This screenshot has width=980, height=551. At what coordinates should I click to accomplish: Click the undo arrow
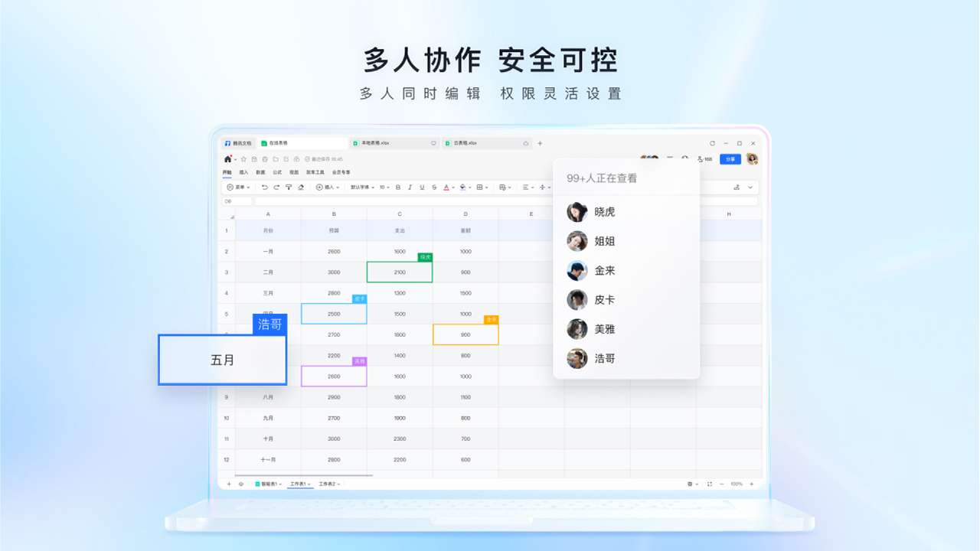tap(264, 187)
